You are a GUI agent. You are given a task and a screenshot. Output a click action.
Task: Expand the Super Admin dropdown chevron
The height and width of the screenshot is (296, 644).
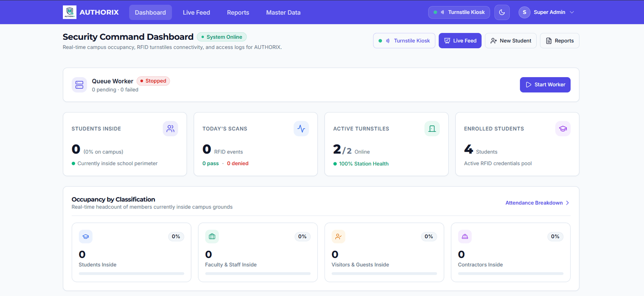coord(571,12)
